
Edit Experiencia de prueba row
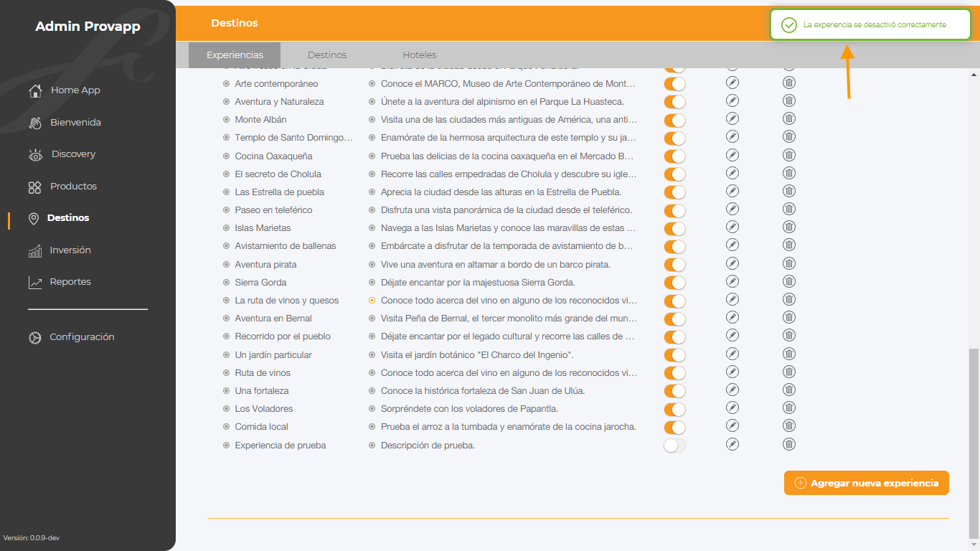(x=732, y=444)
